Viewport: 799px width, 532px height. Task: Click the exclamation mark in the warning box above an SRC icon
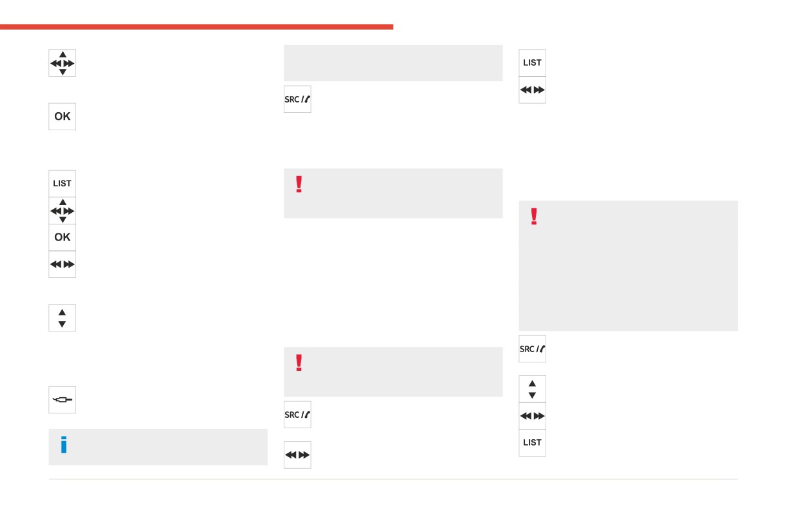pyautogui.click(x=299, y=363)
